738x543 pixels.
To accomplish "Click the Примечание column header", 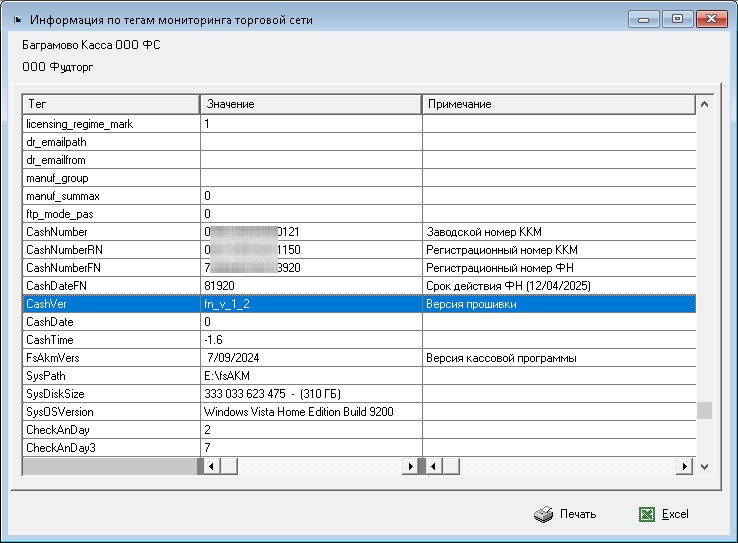I will point(558,104).
